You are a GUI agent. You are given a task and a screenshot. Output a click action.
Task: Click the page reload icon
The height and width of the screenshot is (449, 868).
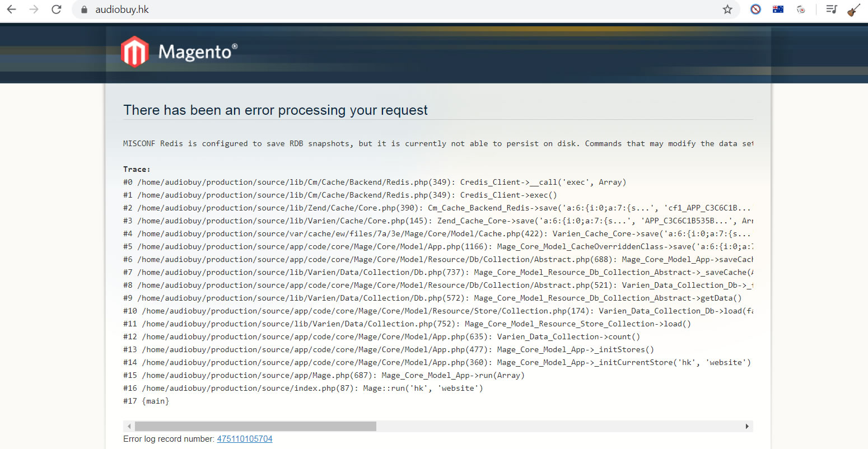click(x=56, y=9)
